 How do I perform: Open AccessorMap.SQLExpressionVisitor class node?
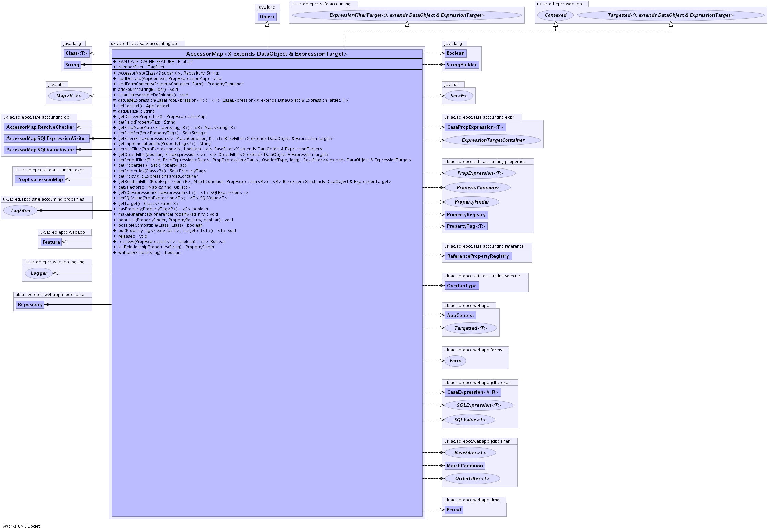tap(46, 138)
